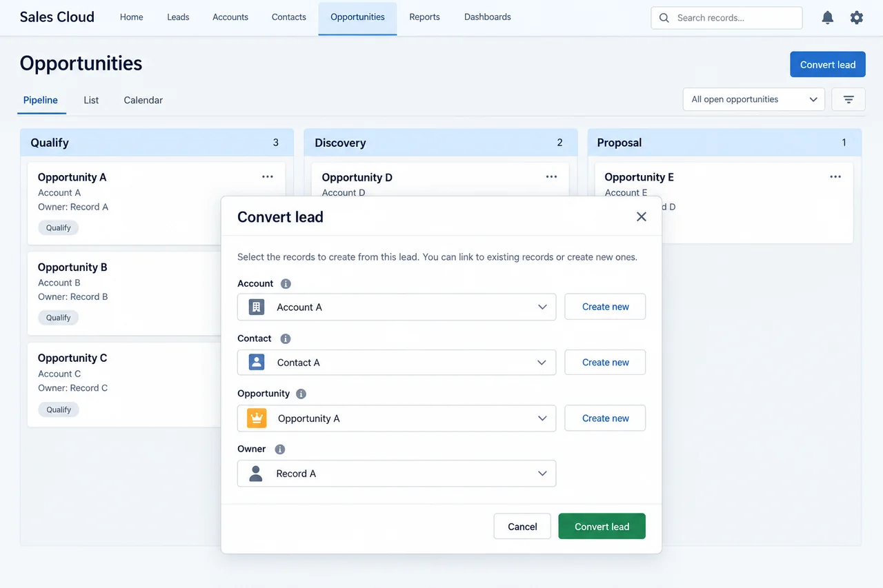Switch to the Calendar view tab
This screenshot has height=588, width=883.
(x=143, y=101)
